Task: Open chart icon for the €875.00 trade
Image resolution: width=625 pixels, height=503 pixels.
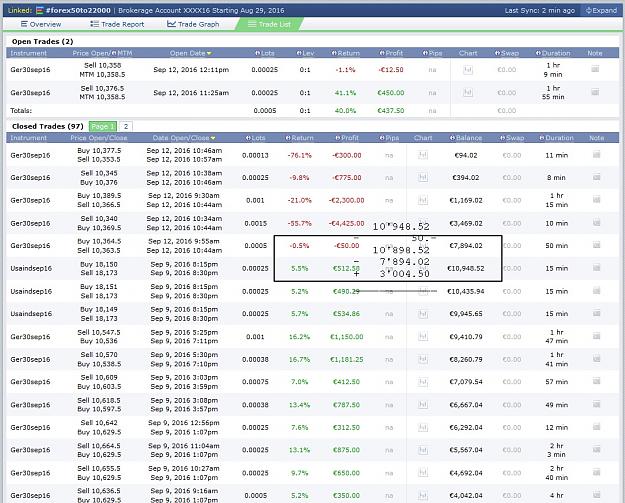Action: pyautogui.click(x=423, y=450)
